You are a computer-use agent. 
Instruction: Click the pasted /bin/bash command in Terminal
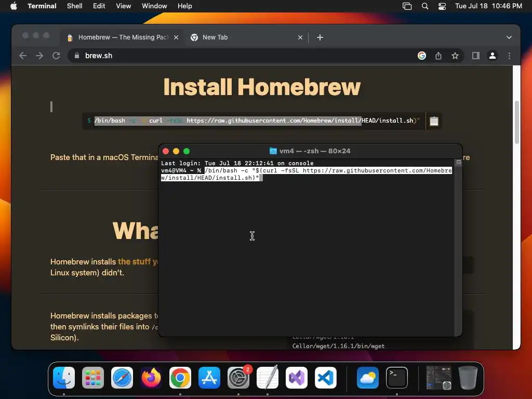pos(307,174)
